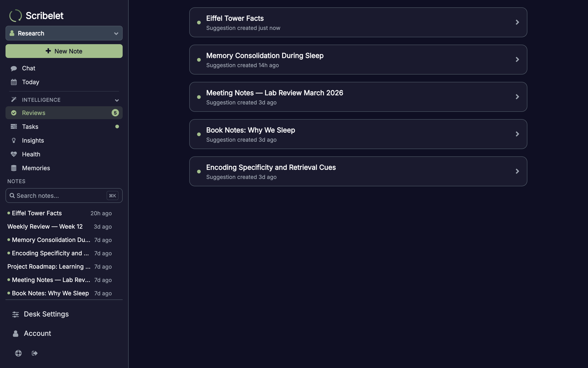Create a New Note
The image size is (588, 368).
click(x=64, y=51)
